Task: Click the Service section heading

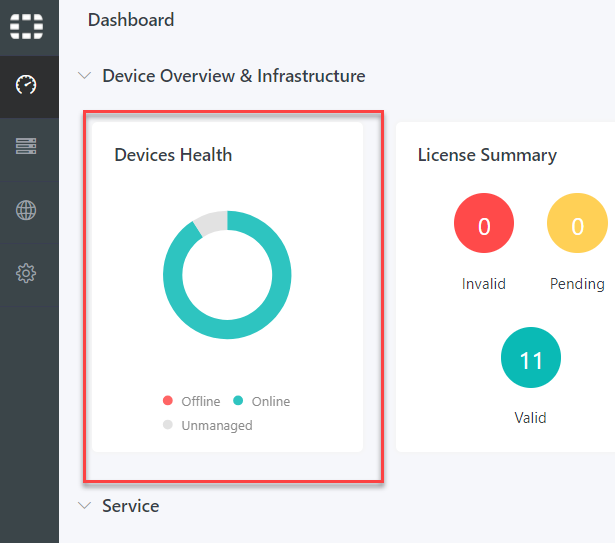Action: click(131, 506)
